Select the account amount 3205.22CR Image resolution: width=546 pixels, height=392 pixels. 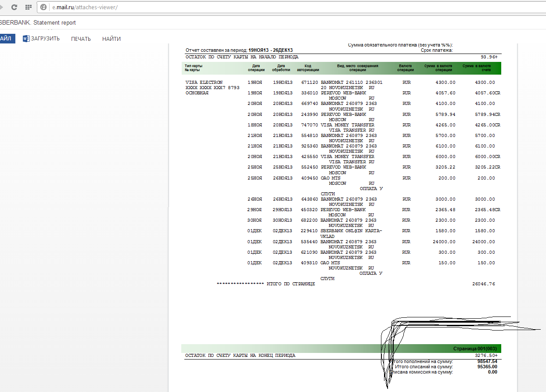click(487, 167)
